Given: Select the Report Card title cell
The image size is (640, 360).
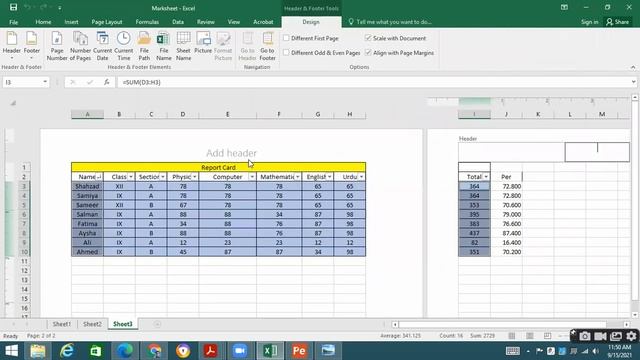Looking at the screenshot, I should tap(218, 167).
